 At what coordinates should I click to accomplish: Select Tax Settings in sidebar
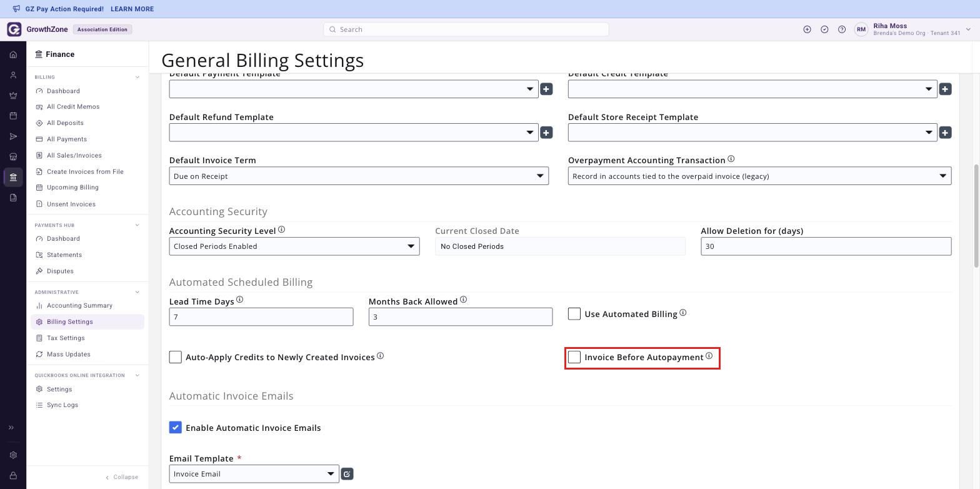(x=66, y=338)
